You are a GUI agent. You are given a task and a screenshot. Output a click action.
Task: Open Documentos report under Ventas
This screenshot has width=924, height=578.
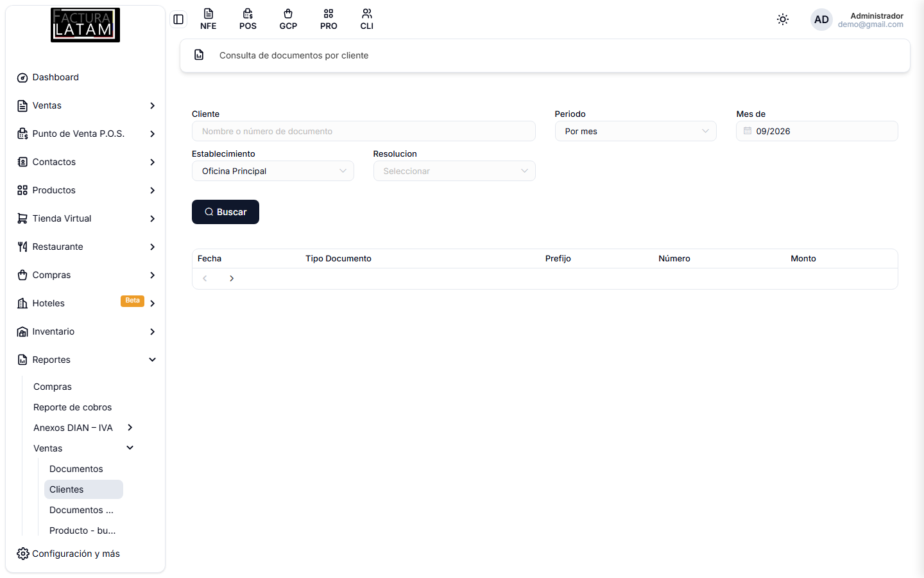coord(76,469)
